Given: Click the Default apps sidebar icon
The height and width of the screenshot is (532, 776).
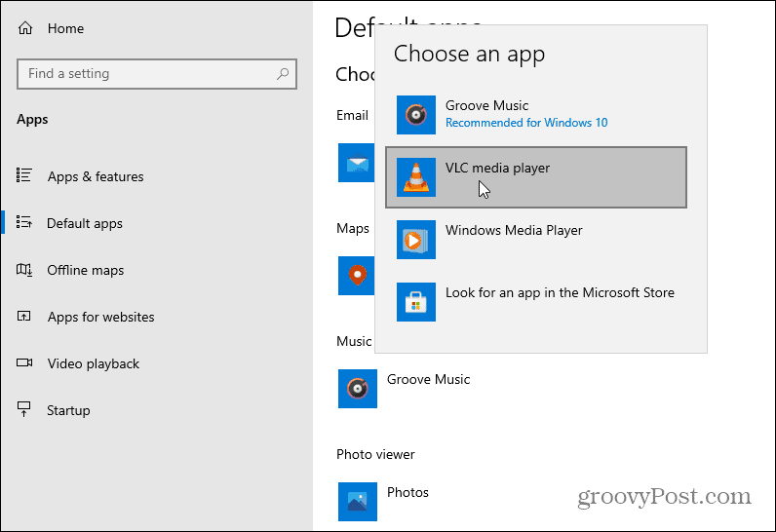Looking at the screenshot, I should (24, 222).
